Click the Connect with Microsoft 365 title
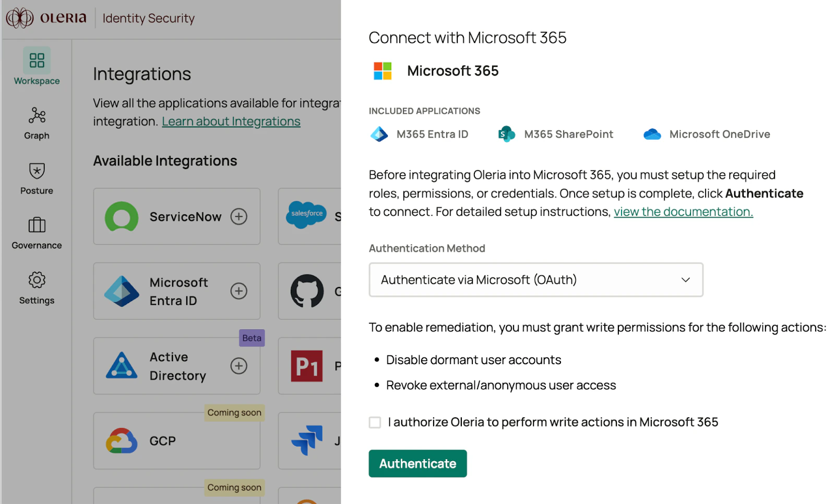 tap(468, 38)
